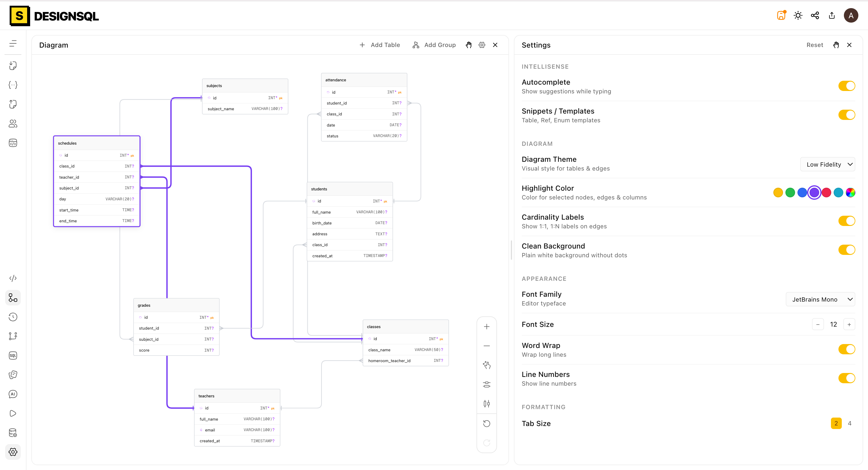The height and width of the screenshot is (470, 868).
Task: Zoom out the diagram with minus
Action: coord(486,346)
